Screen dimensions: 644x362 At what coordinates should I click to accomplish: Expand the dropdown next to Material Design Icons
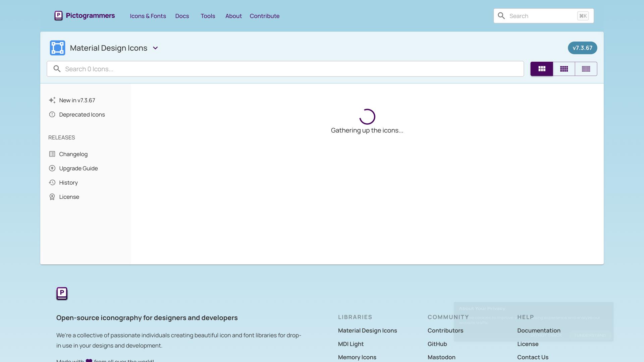pyautogui.click(x=155, y=48)
